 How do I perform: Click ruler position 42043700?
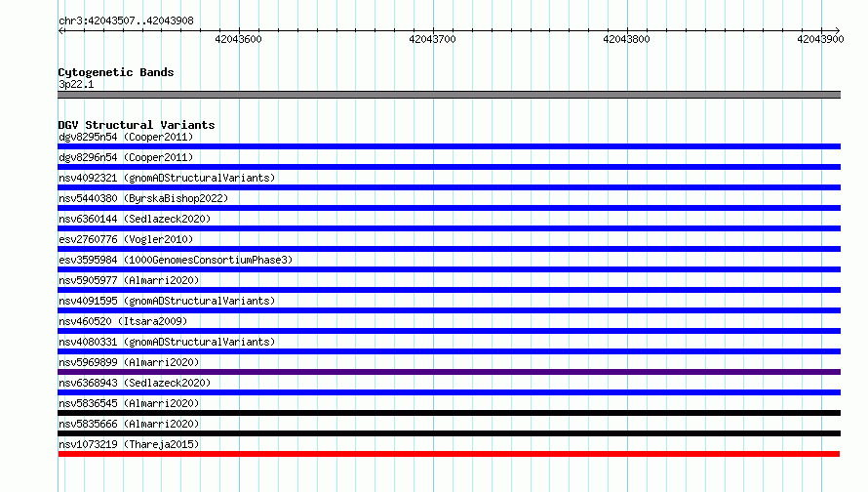click(x=432, y=39)
